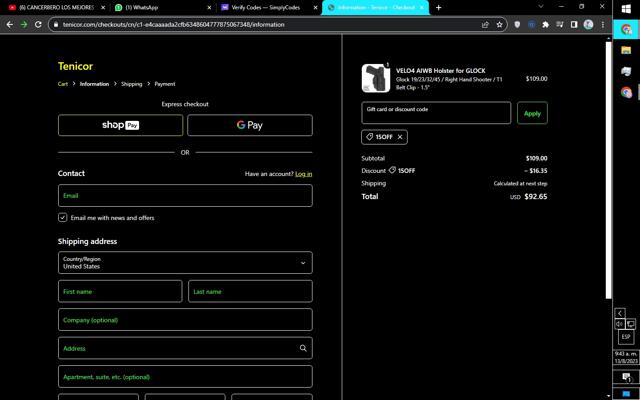The height and width of the screenshot is (400, 640).
Task: Pay with Shop Pay express checkout
Action: (x=120, y=125)
